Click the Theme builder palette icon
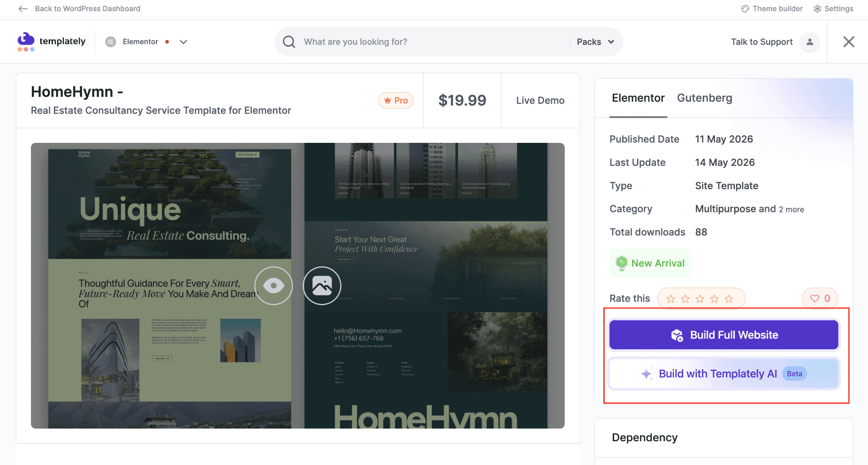Screen dimensions: 868x465 tap(745, 8)
